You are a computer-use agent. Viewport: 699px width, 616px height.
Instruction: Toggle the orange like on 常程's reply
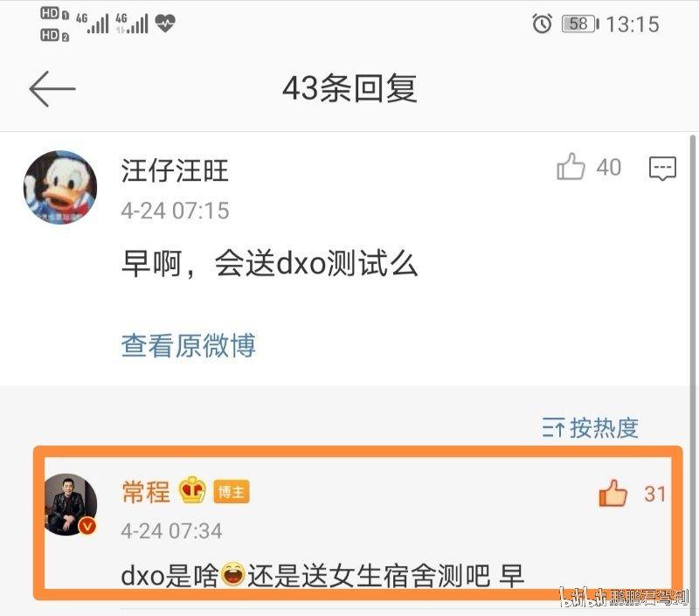click(x=613, y=494)
